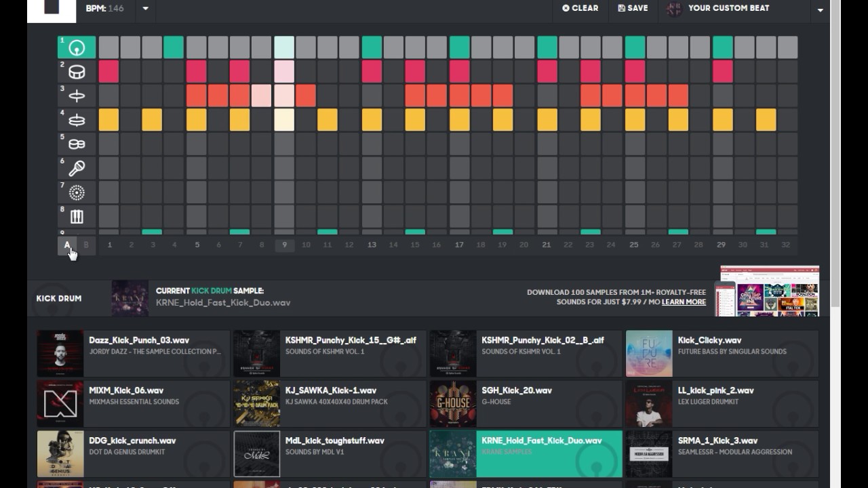The image size is (868, 488).
Task: Switch to pattern B tab
Action: click(x=86, y=245)
